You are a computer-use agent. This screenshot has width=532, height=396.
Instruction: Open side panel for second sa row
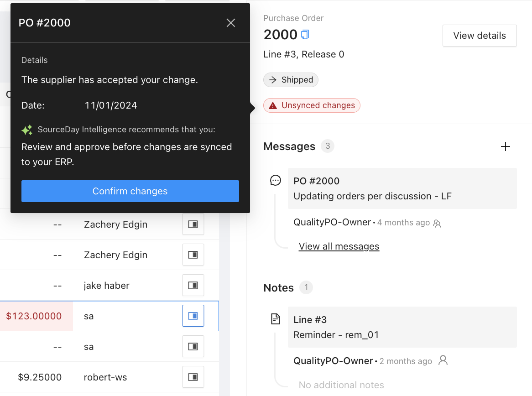pyautogui.click(x=193, y=346)
